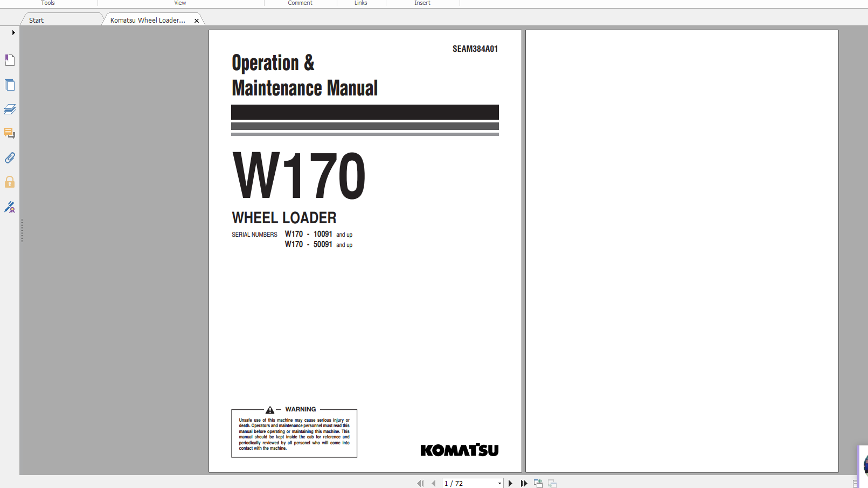The image size is (868, 488).
Task: Click the navigation pane resize grip handle
Action: [22, 230]
